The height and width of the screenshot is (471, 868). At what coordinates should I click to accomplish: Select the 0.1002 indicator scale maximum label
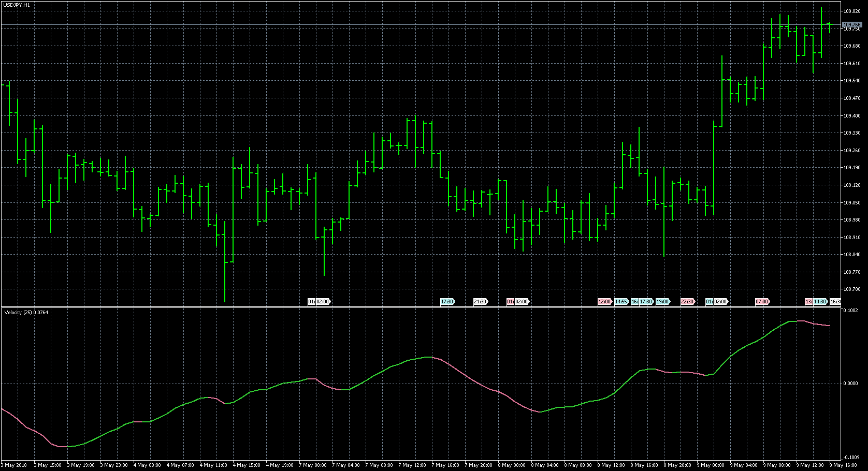pyautogui.click(x=850, y=311)
